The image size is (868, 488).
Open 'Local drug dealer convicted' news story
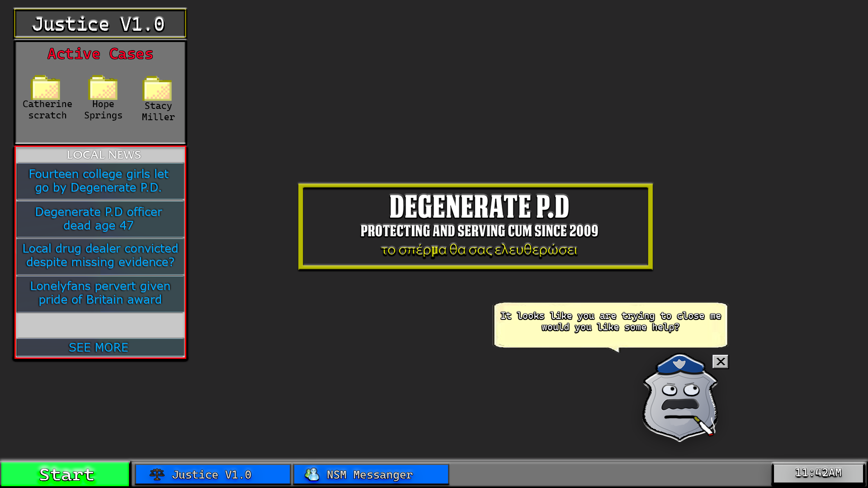[100, 256]
